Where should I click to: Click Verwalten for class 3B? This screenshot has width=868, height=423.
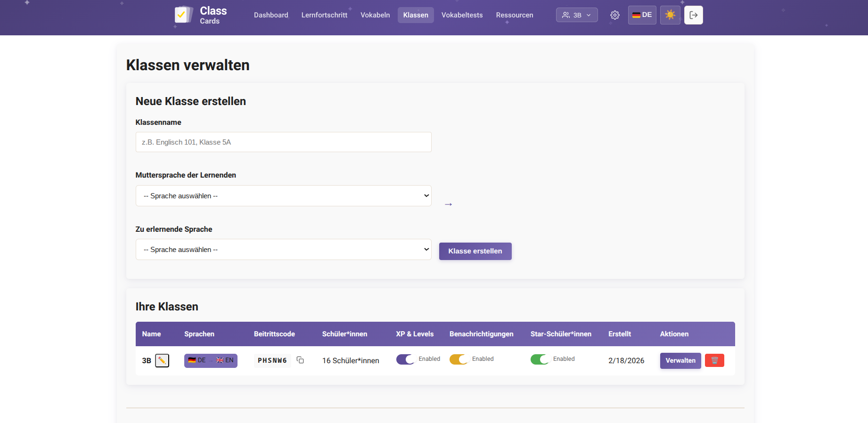tap(680, 361)
